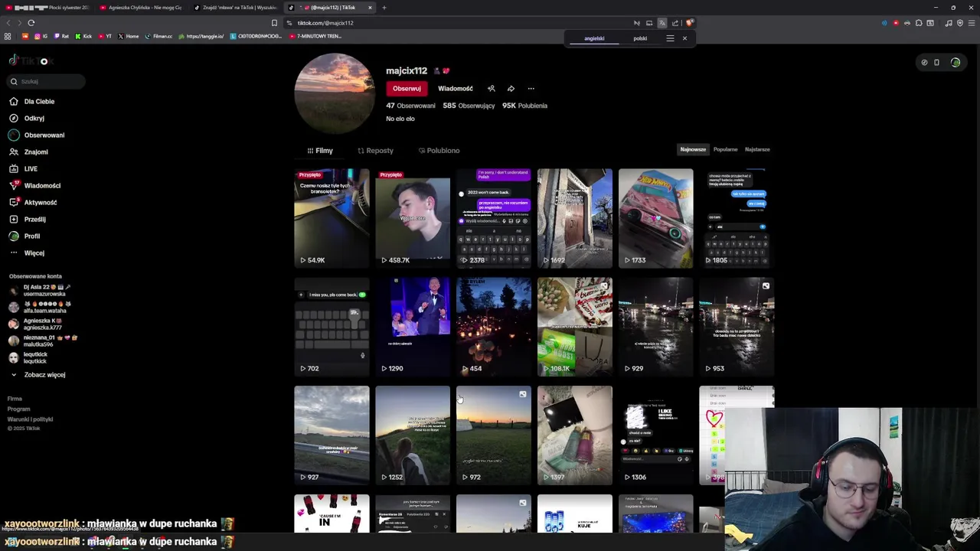Reload the page in browser toolbar
Image resolution: width=980 pixels, height=551 pixels.
pos(31,23)
